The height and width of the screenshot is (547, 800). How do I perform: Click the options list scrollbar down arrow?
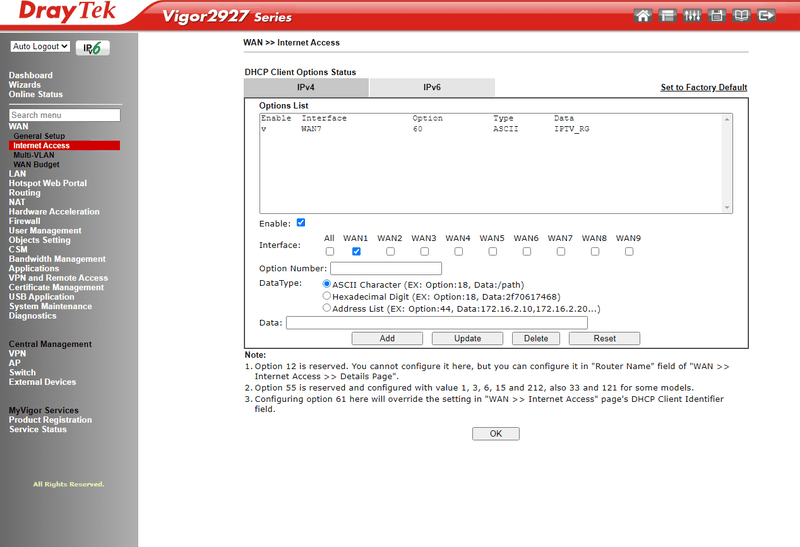point(727,208)
